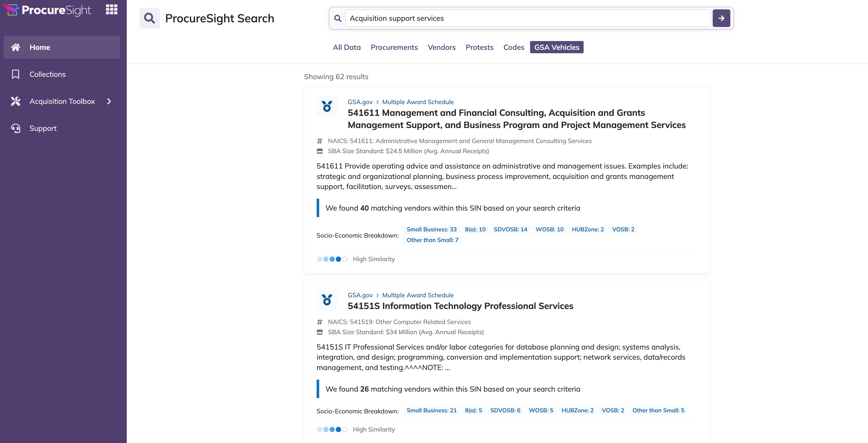Viewport: 868px width, 443px height.
Task: Open Multiple Award Schedule link on 541611 card
Action: [418, 102]
